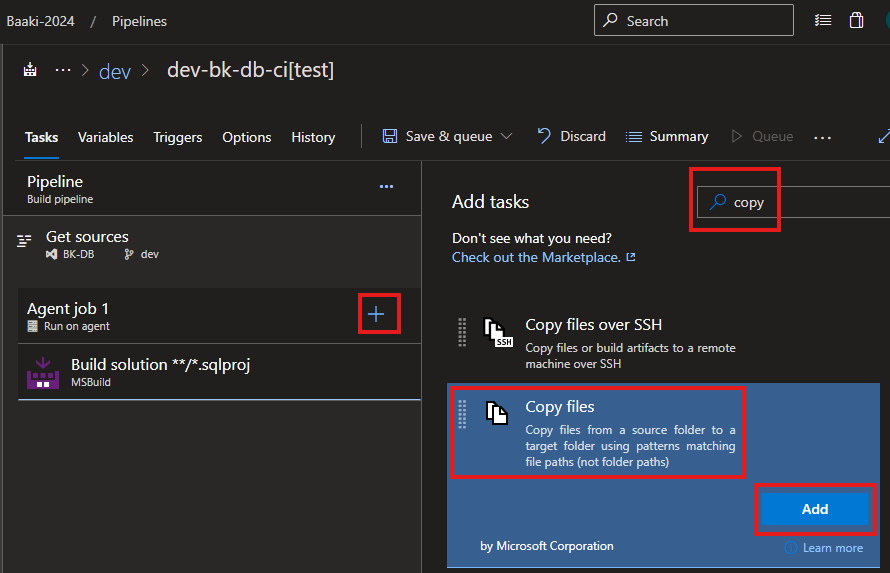Click the Discard button
890x573 pixels.
click(x=572, y=136)
